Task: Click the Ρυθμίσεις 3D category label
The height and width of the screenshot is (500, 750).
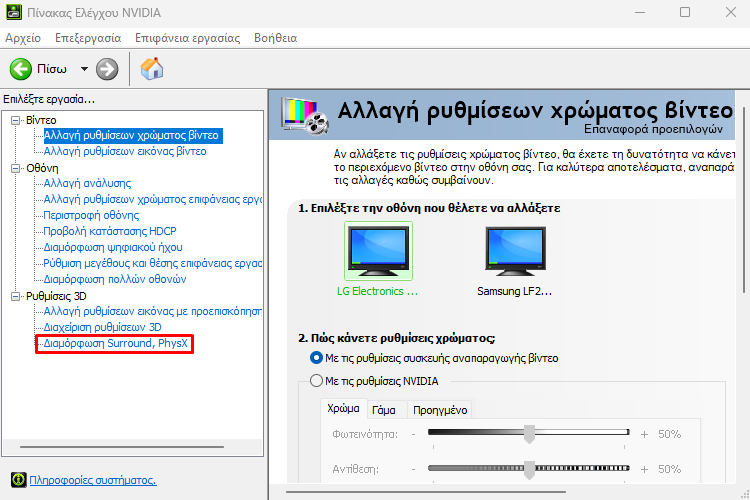Action: click(56, 296)
